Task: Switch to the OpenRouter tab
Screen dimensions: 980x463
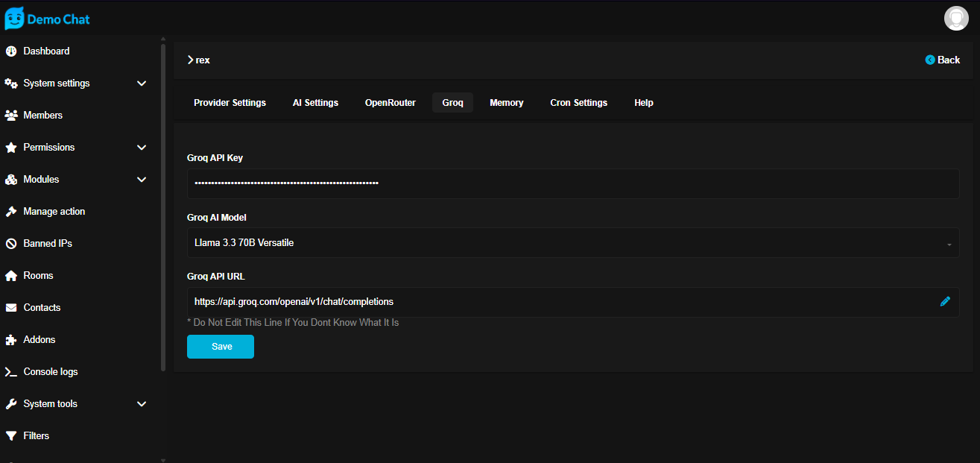Action: point(390,103)
